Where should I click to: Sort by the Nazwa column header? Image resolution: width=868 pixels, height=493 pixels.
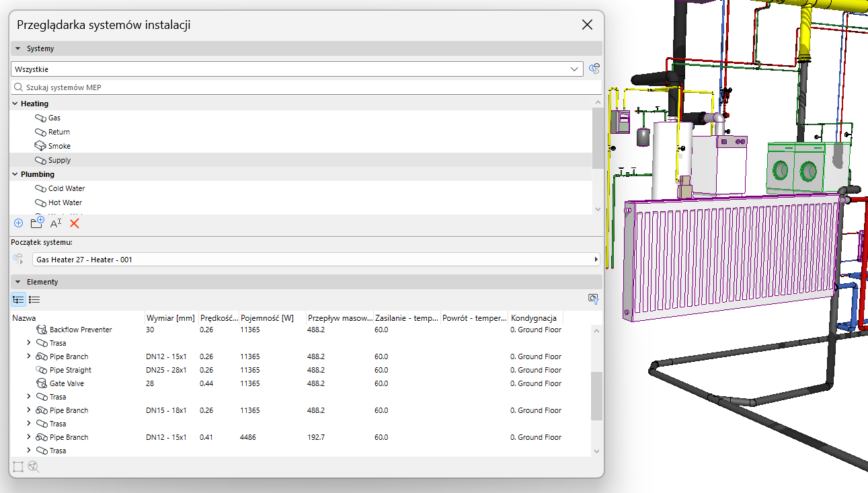point(77,317)
